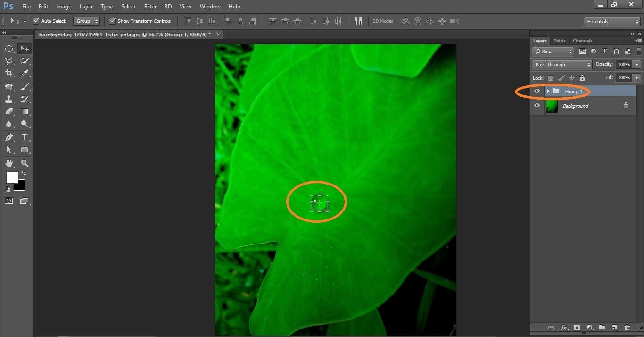
Task: Select the Eyedropper tool
Action: [x=25, y=73]
